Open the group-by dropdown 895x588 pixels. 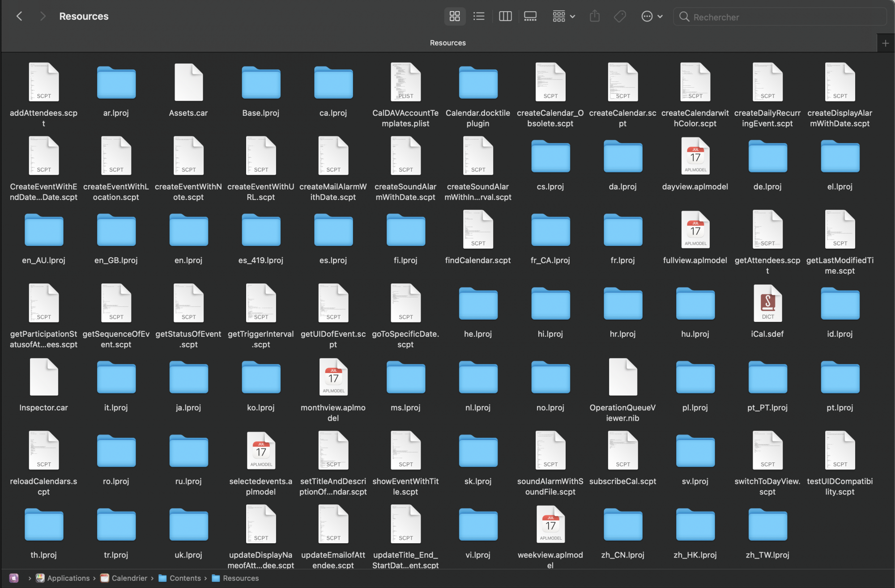pos(563,17)
